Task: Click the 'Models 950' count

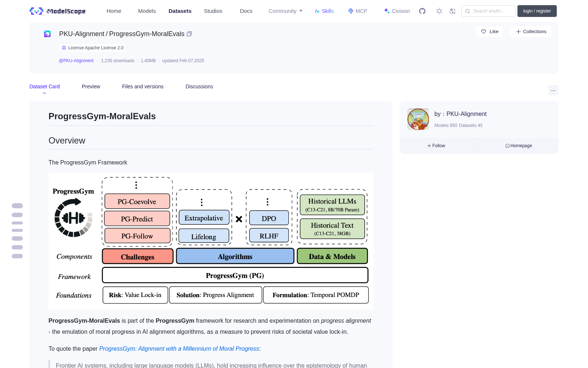Action: 446,125
